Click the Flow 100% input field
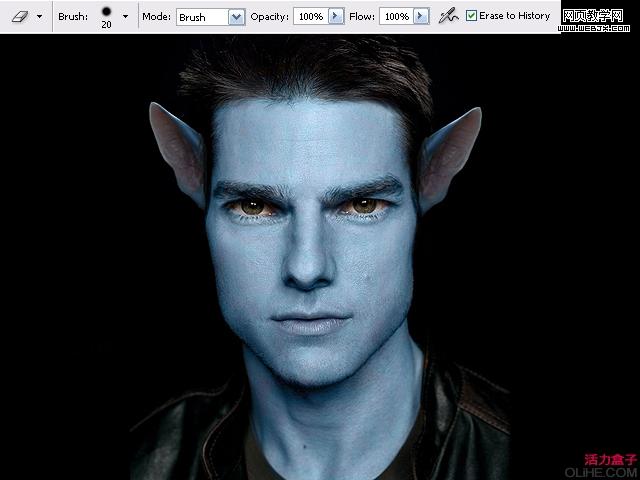 (396, 17)
